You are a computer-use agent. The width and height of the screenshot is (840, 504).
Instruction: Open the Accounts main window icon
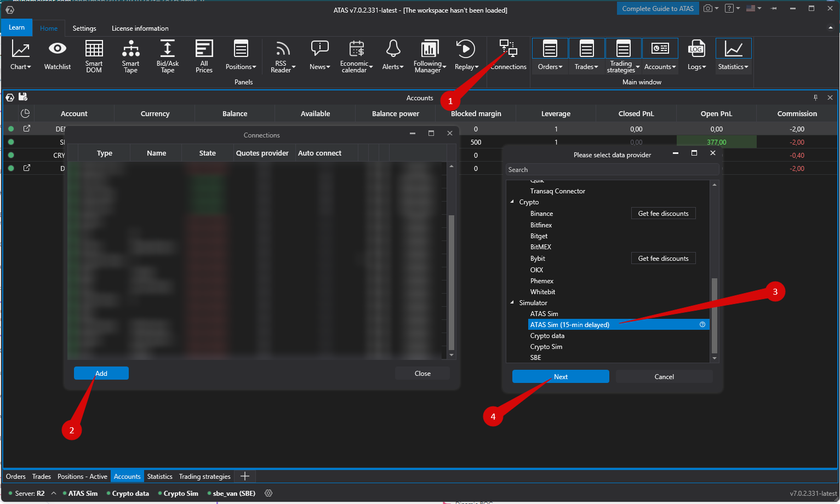[660, 49]
